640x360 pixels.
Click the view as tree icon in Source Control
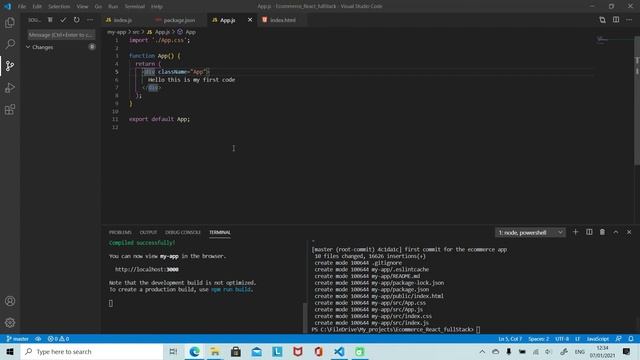coord(50,20)
